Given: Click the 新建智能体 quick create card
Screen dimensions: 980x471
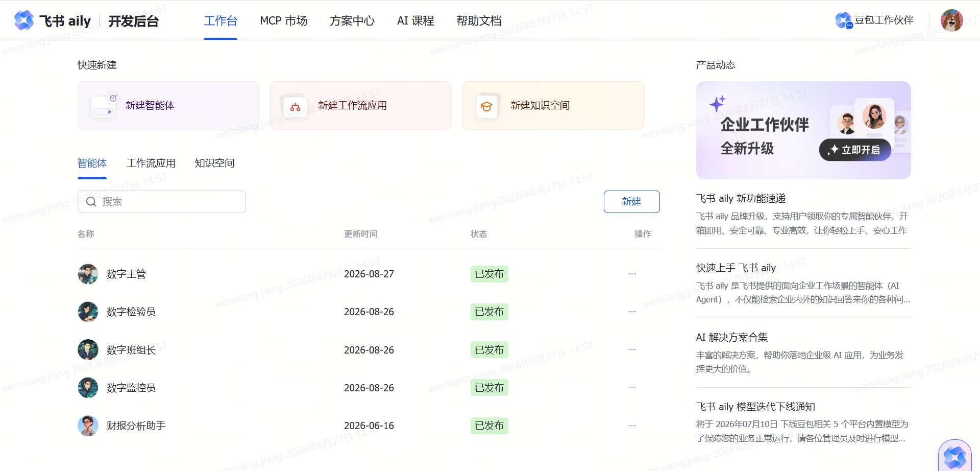Looking at the screenshot, I should click(x=168, y=106).
